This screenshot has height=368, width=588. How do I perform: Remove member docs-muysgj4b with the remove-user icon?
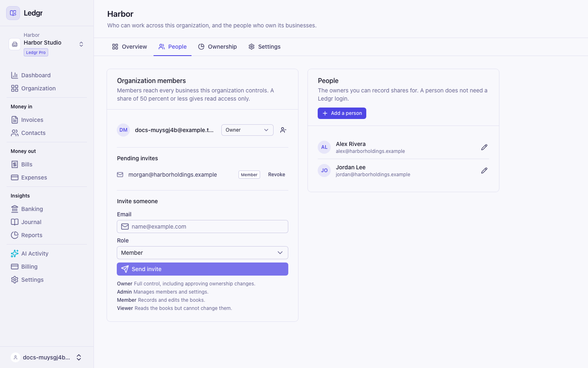(283, 130)
